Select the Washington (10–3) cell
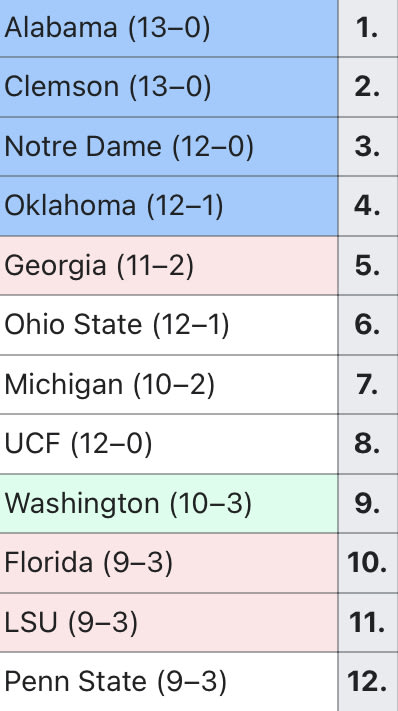The image size is (398, 711). [169, 503]
